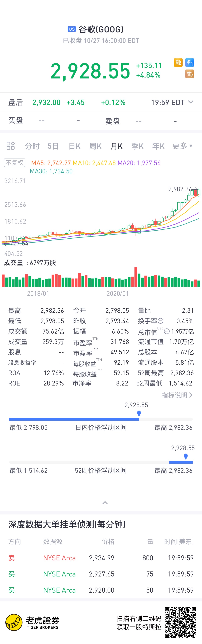Tap the blue intraday price range bar
The image size is (202, 644).
pos(74,419)
